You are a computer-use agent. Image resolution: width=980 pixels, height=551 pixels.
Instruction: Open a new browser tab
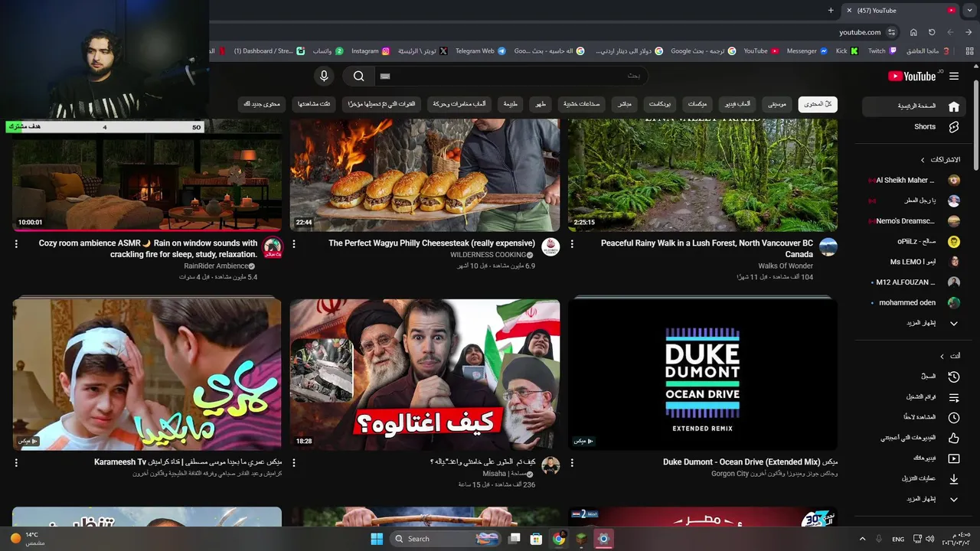[831, 10]
